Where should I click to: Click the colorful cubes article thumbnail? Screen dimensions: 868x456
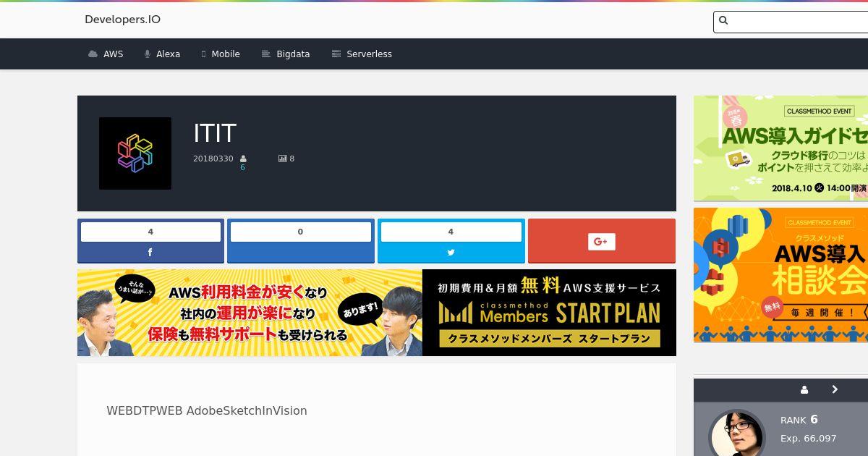click(x=135, y=153)
